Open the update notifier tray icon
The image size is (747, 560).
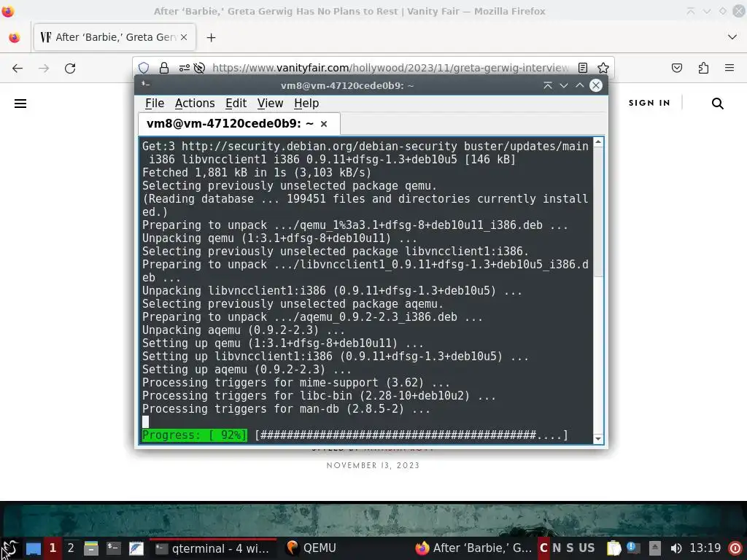pos(634,548)
